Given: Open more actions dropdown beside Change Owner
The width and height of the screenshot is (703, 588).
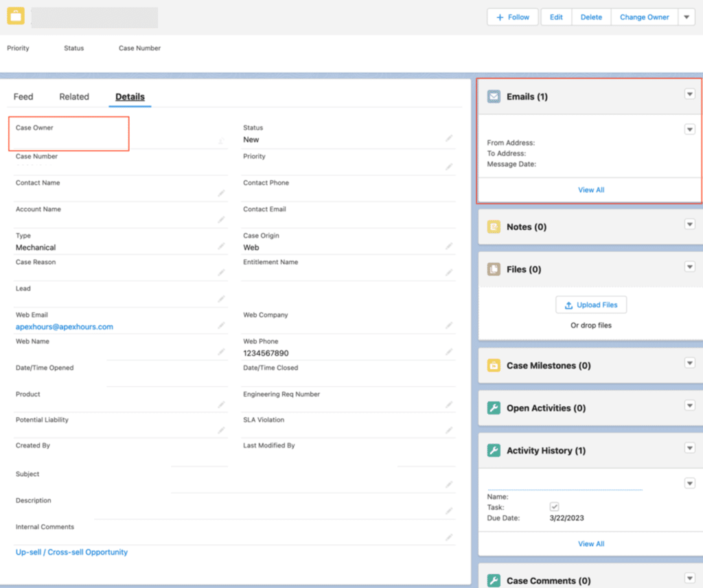Looking at the screenshot, I should pyautogui.click(x=687, y=17).
